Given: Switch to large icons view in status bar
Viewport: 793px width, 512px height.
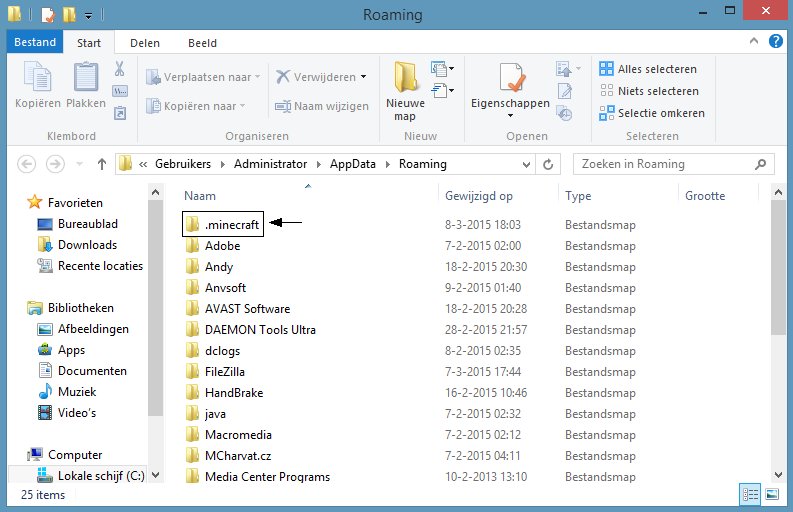Looking at the screenshot, I should tap(771, 494).
